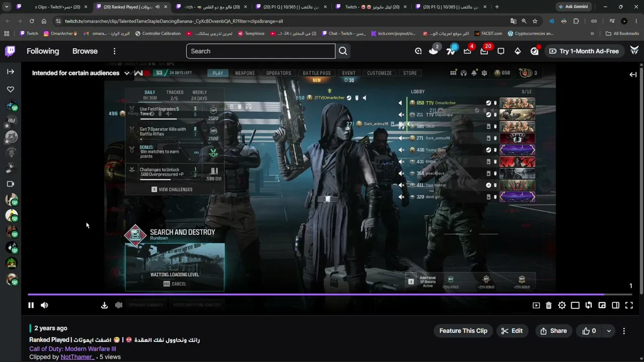The height and width of the screenshot is (362, 644).
Task: Open Call of Duty: Modern Warfare III link
Action: (x=72, y=349)
